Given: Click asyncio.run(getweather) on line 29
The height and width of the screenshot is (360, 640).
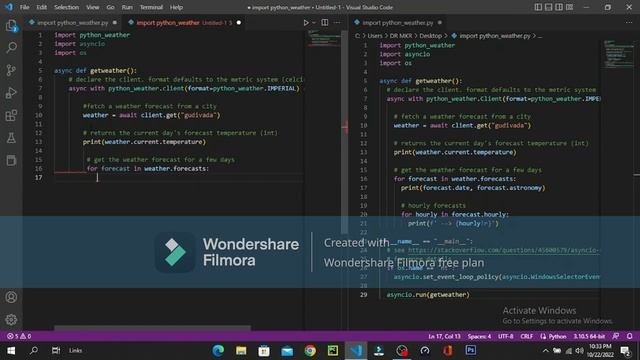Looking at the screenshot, I should pos(428,294).
